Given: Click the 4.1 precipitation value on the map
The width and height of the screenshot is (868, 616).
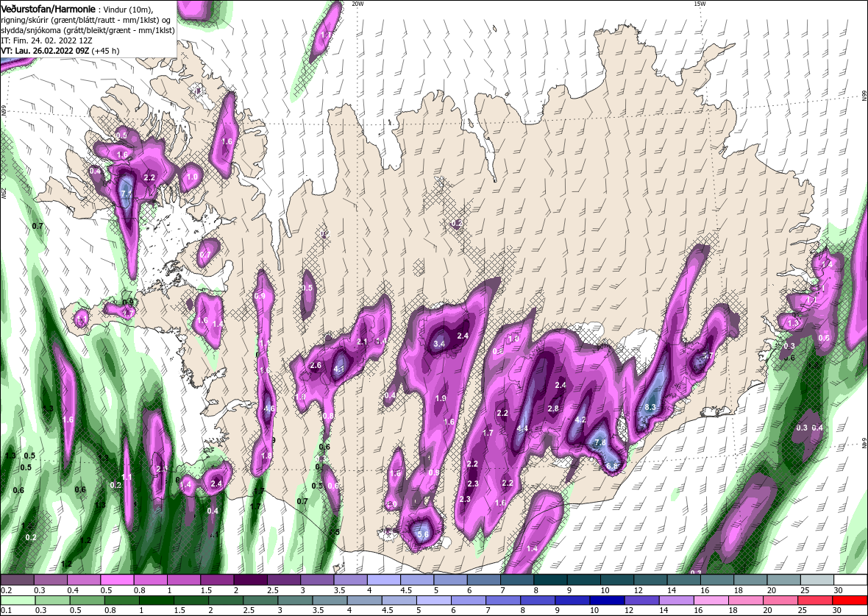Looking at the screenshot, I should tap(339, 369).
